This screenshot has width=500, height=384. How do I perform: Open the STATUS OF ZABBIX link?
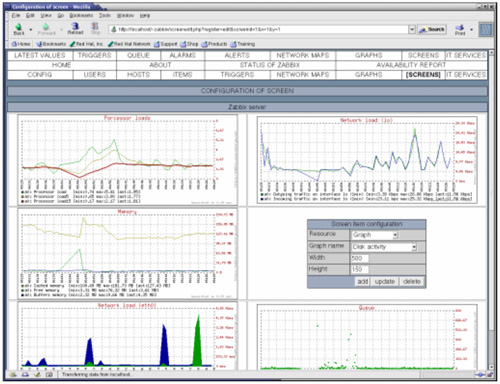pyautogui.click(x=270, y=65)
